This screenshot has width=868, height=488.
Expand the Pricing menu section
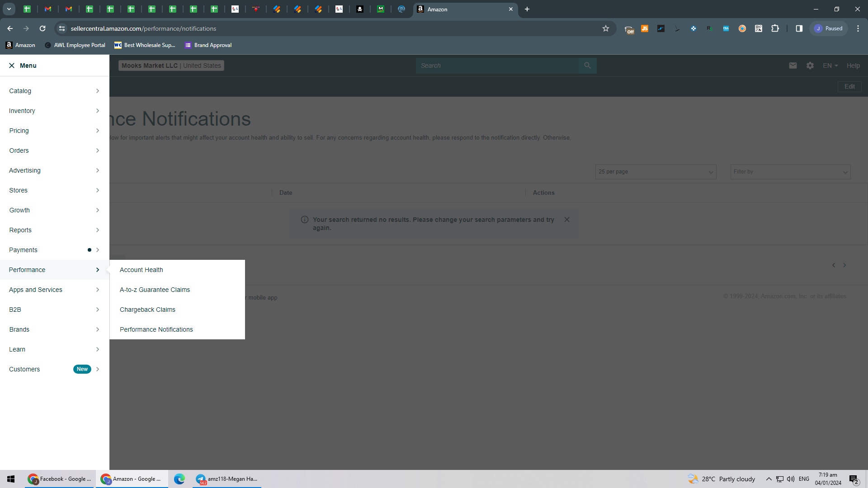(x=55, y=131)
